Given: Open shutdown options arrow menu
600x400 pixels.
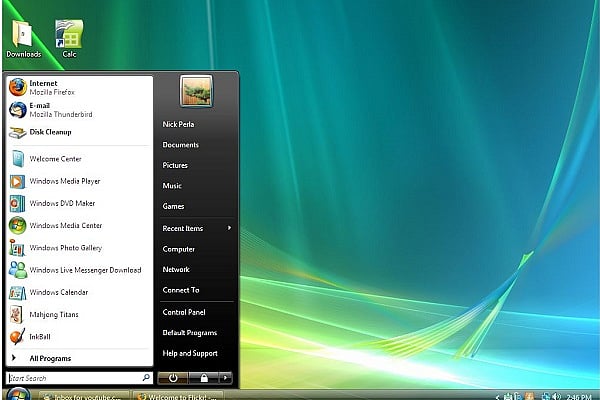Looking at the screenshot, I should (226, 378).
